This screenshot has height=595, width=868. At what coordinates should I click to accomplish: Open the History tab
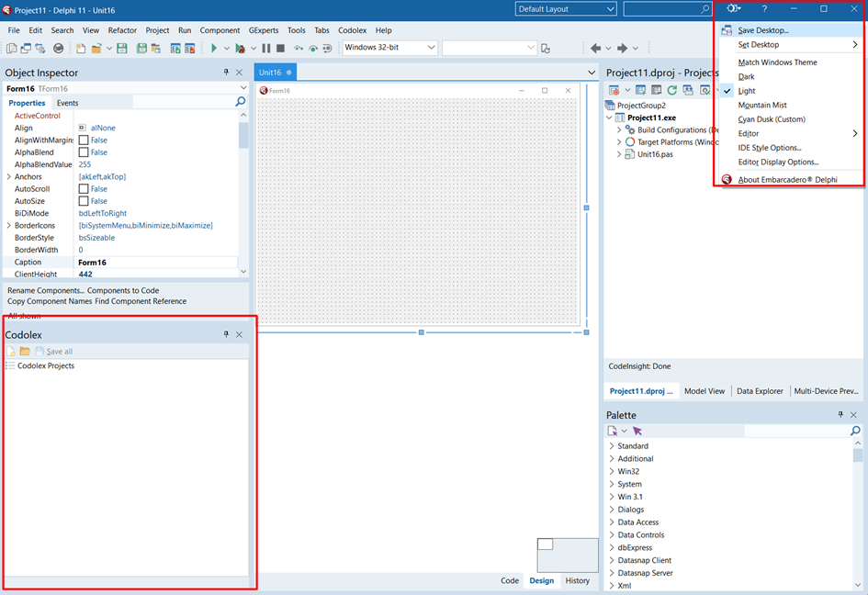click(x=578, y=580)
